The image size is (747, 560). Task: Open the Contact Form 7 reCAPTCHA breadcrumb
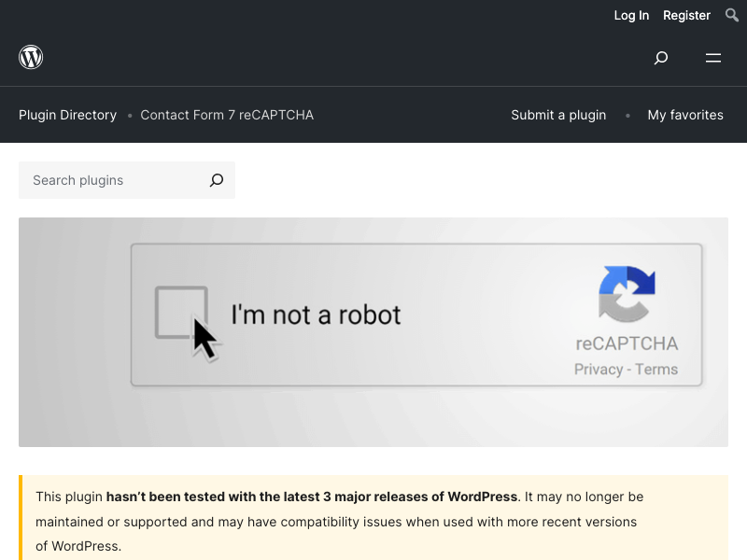click(227, 115)
